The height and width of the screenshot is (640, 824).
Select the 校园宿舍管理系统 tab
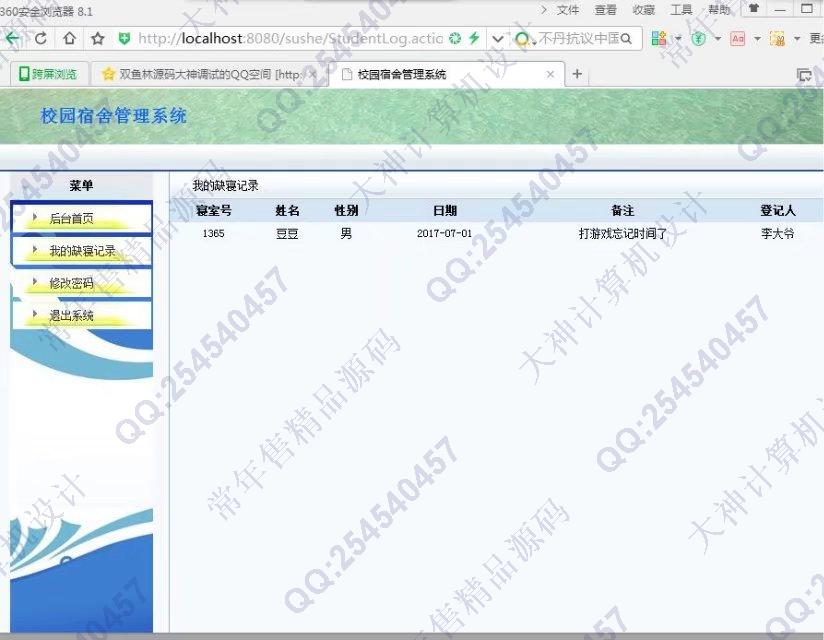[401, 75]
